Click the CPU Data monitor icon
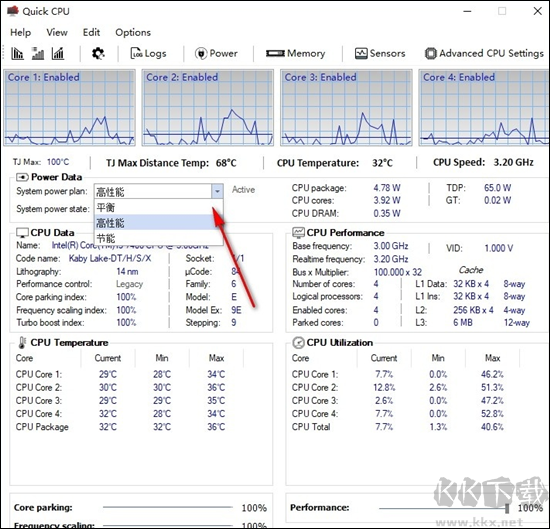This screenshot has width=550, height=529. pos(22,233)
